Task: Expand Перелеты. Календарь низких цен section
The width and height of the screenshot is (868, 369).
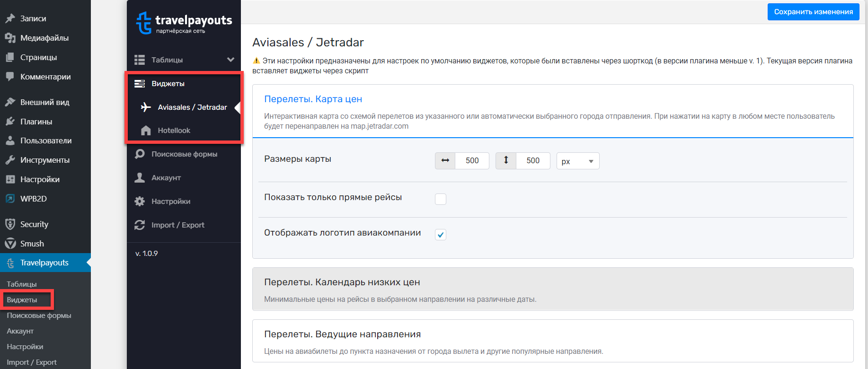Action: point(553,289)
